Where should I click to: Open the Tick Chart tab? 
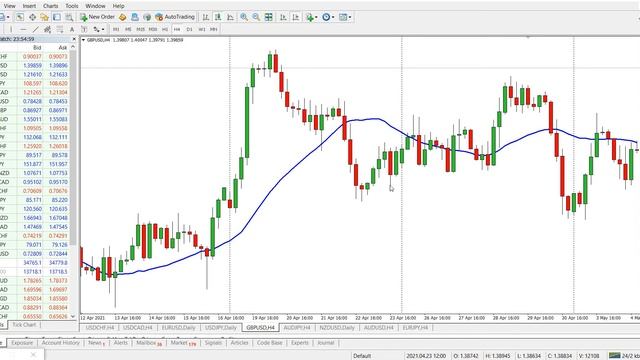24,325
